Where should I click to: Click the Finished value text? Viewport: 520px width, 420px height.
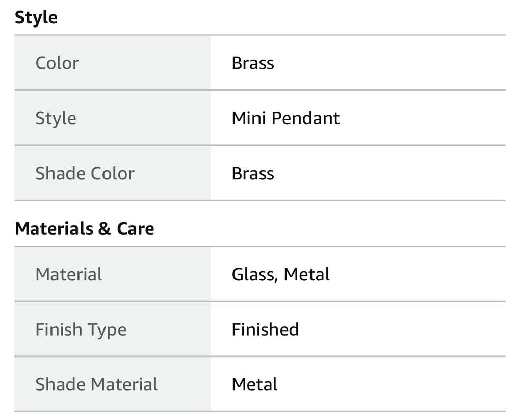pyautogui.click(x=265, y=330)
